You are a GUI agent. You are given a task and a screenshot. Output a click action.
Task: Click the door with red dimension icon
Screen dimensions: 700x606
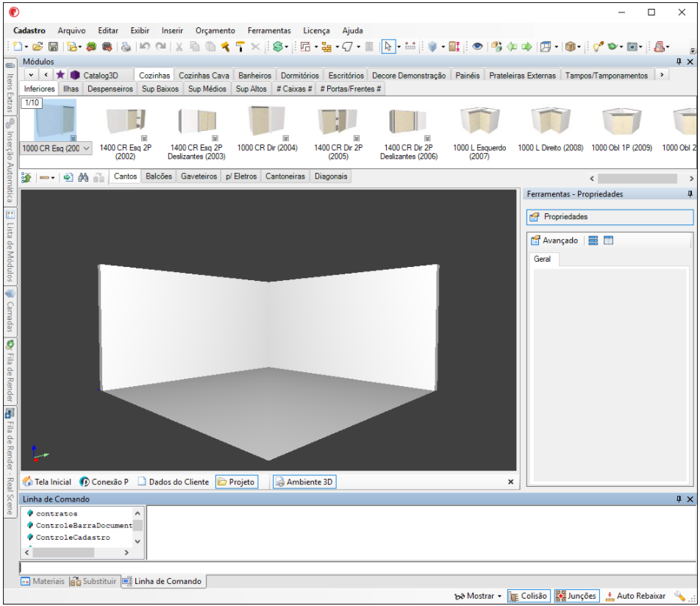[454, 46]
